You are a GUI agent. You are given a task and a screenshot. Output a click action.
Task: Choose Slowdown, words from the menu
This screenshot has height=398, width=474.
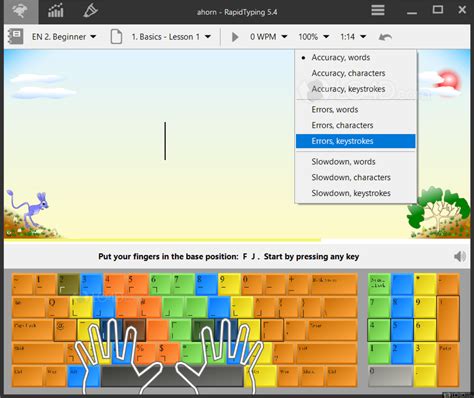point(356,162)
